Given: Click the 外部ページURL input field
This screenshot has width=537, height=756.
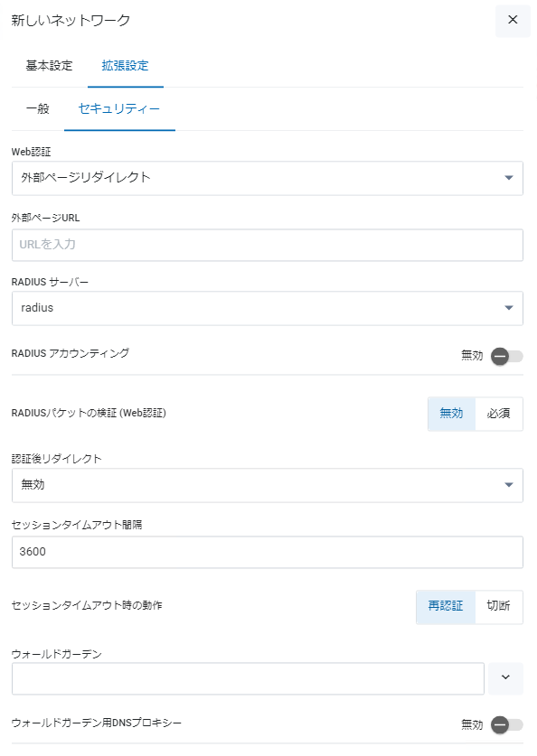Looking at the screenshot, I should coord(268,245).
